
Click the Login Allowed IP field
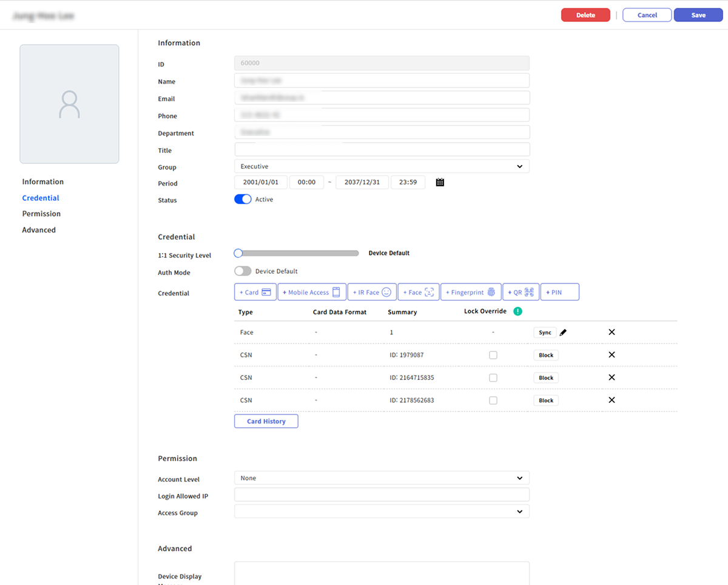(x=382, y=495)
